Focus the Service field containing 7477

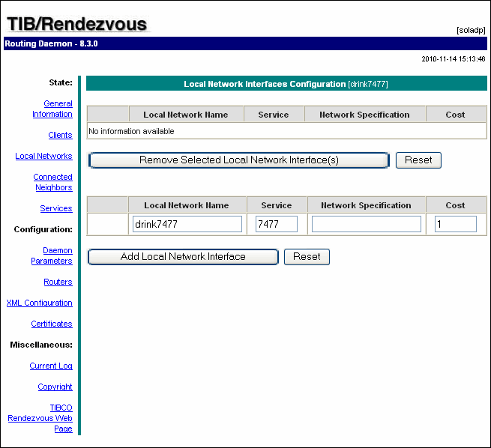277,224
